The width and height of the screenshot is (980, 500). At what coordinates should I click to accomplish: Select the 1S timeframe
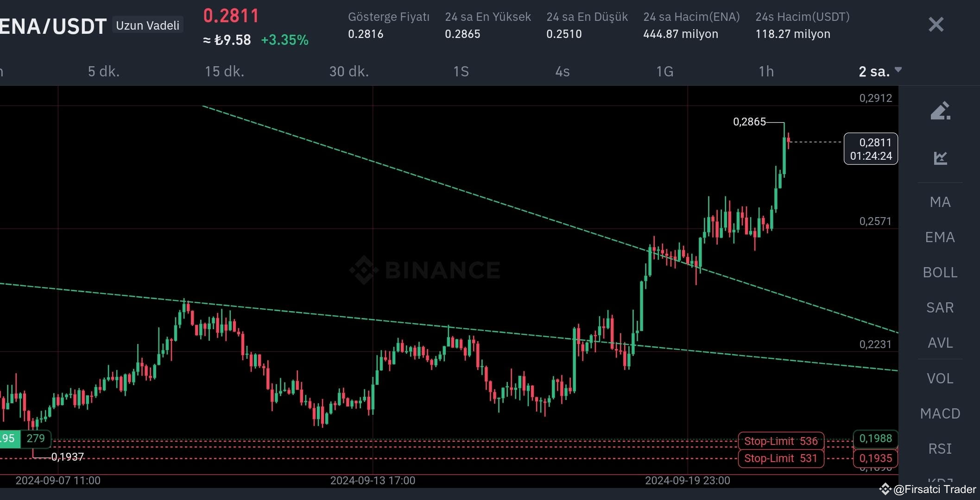(461, 71)
